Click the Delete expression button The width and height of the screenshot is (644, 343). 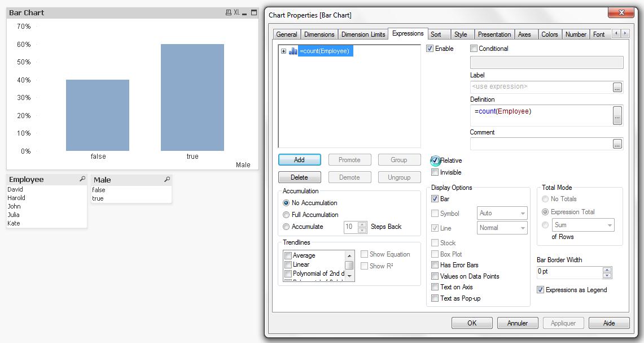[299, 177]
